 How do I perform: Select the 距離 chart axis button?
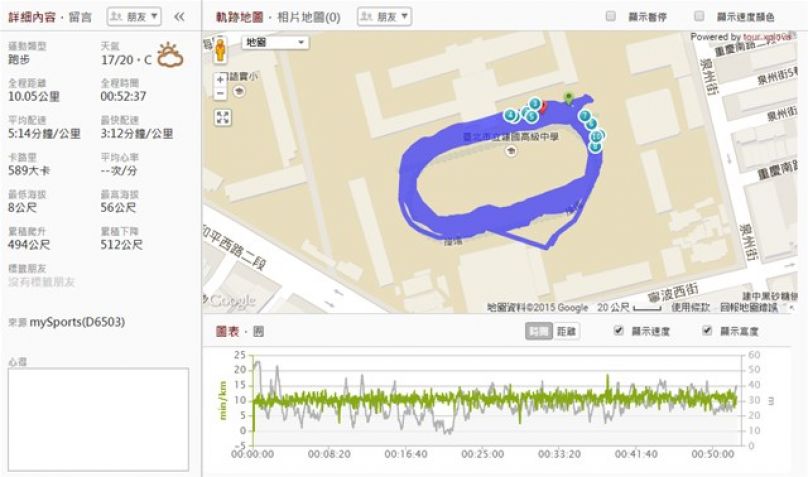pyautogui.click(x=567, y=330)
